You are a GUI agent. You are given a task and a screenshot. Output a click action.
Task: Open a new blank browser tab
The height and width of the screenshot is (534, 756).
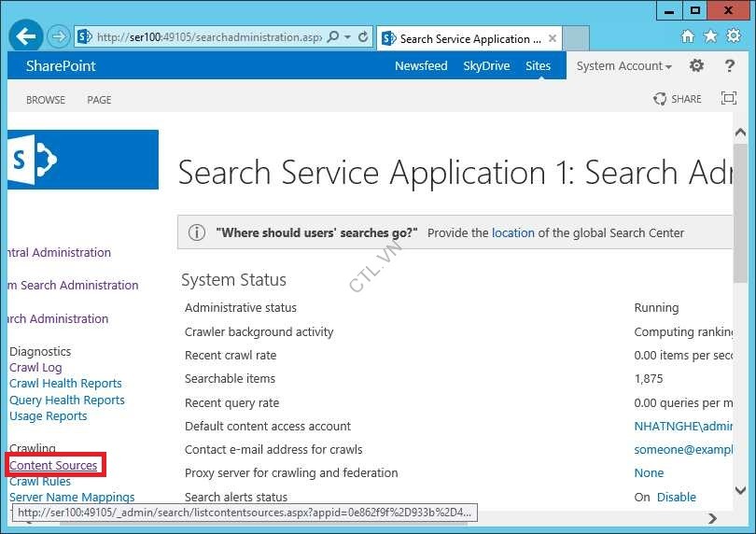point(576,38)
